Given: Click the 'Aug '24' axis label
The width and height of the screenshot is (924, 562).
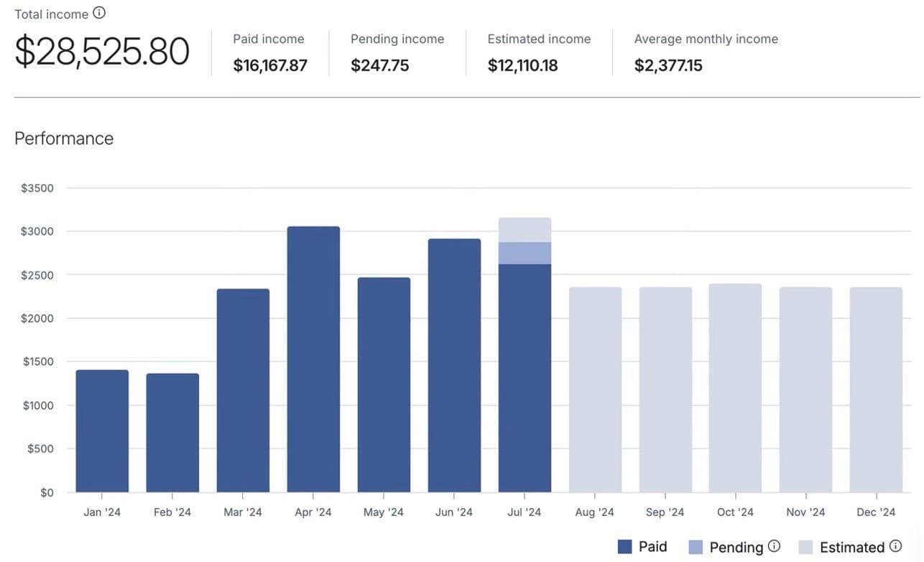Looking at the screenshot, I should 595,512.
